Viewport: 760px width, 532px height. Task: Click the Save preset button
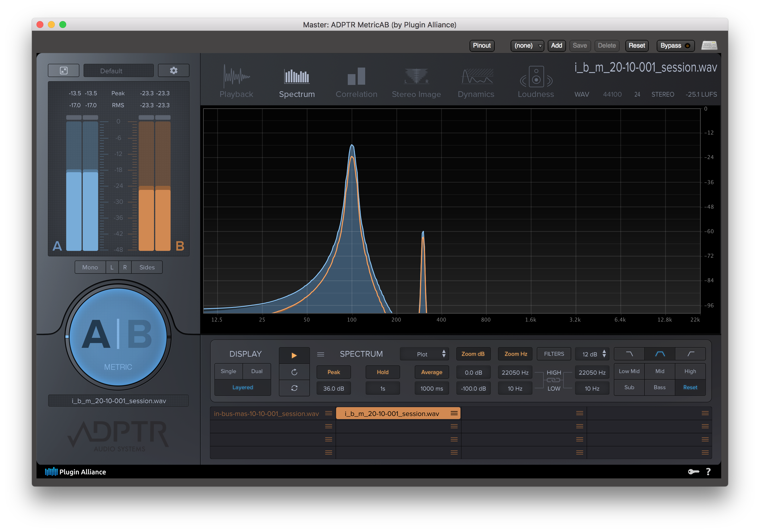[x=580, y=46]
